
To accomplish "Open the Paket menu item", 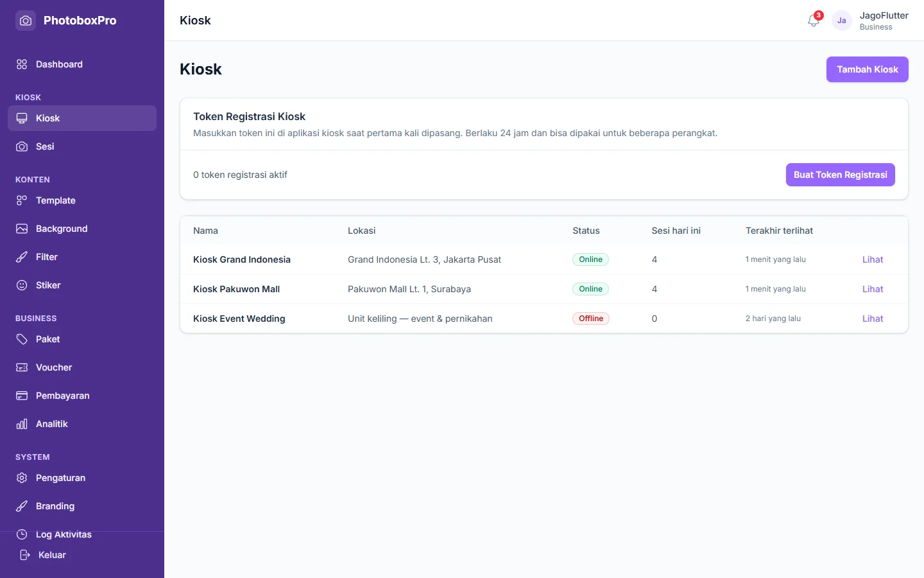I will (82, 339).
